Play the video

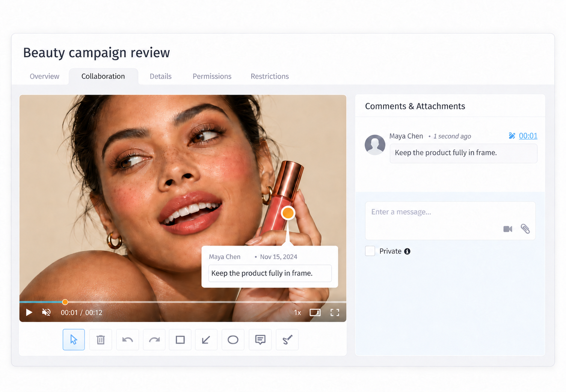pyautogui.click(x=29, y=312)
